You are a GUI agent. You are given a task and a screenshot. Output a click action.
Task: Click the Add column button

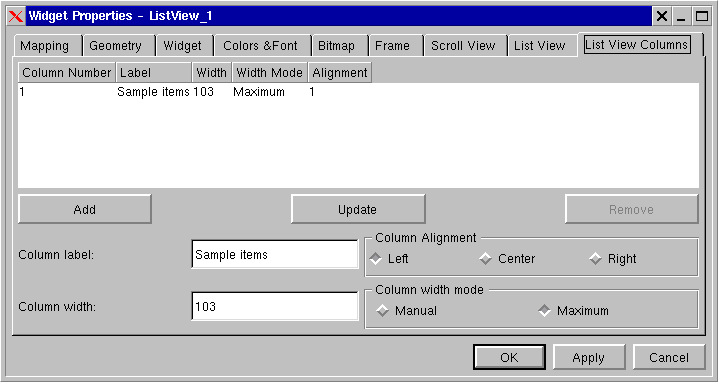coord(85,209)
